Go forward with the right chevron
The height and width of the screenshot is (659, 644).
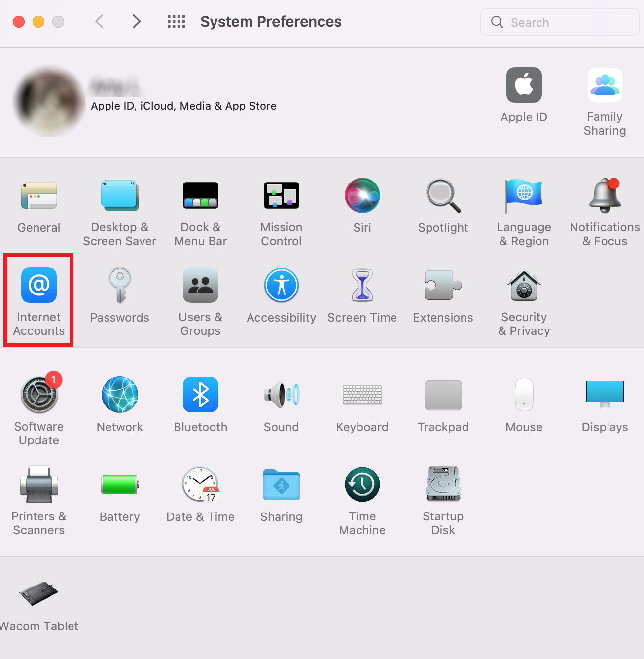coord(137,21)
